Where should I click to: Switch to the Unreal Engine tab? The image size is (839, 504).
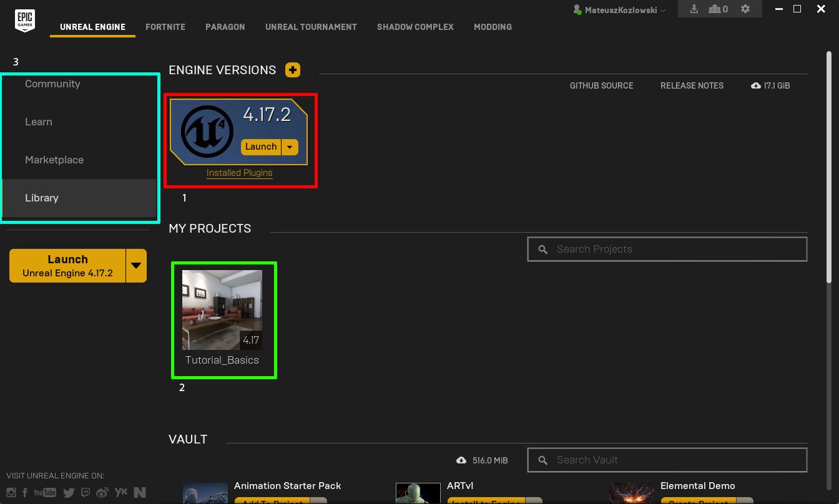coord(92,27)
